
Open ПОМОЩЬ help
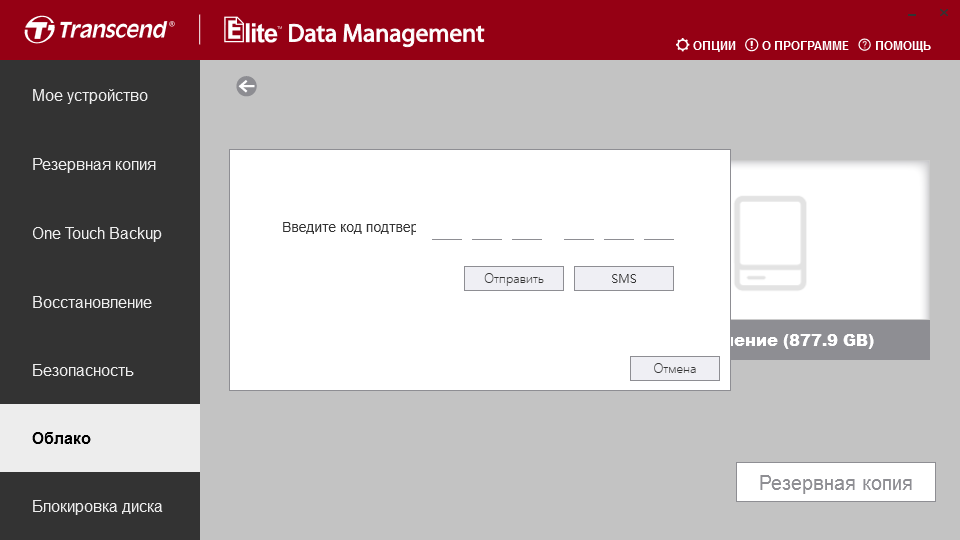[894, 45]
